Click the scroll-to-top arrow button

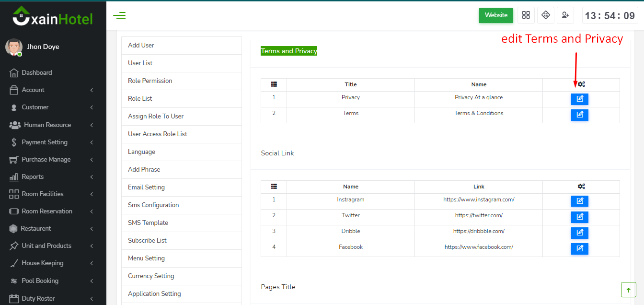628,290
